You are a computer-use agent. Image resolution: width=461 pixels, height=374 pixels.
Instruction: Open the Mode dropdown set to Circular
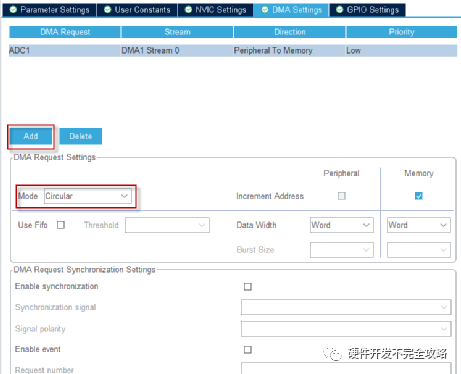click(88, 196)
